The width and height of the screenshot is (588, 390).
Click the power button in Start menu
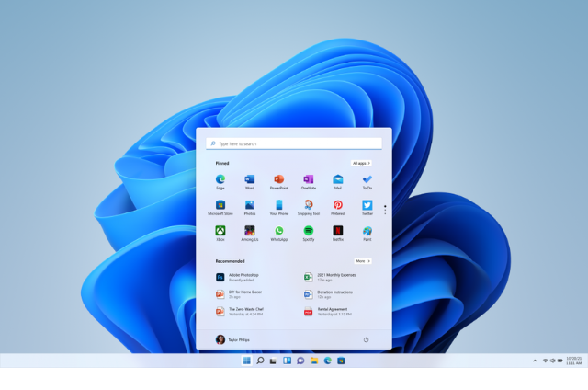366,339
